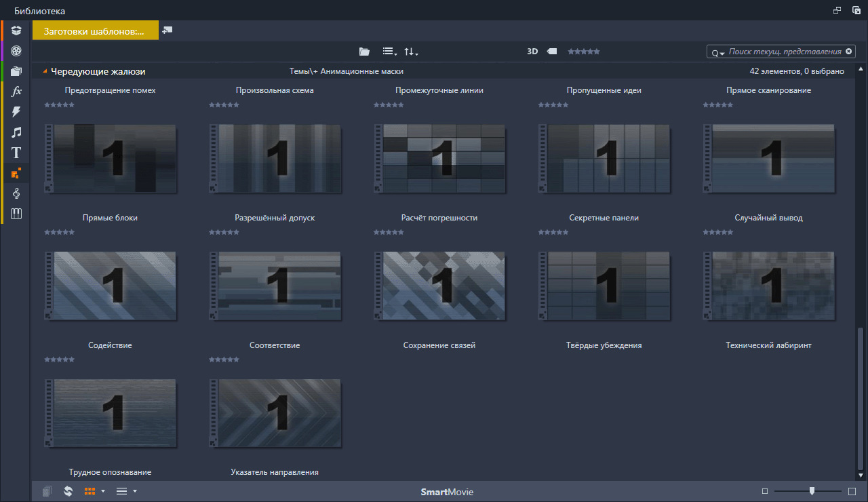Image resolution: width=868 pixels, height=502 pixels.
Task: Open thumbnails view options arrow at bottom
Action: tap(103, 491)
